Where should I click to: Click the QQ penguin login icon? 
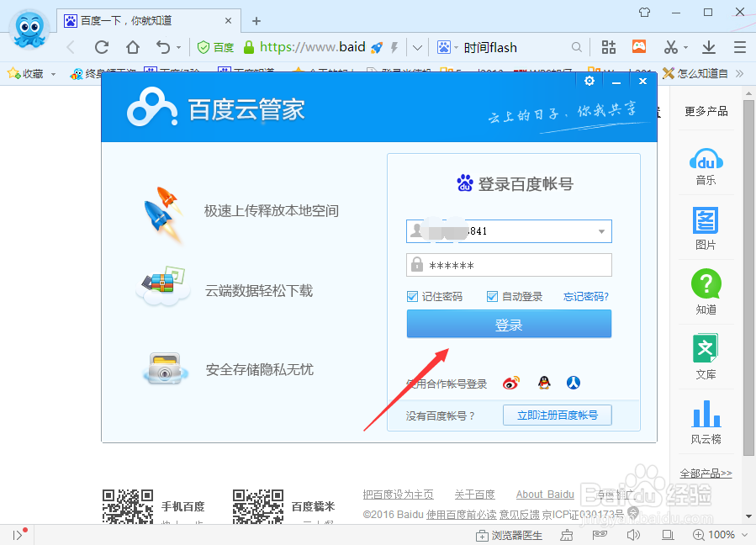tap(544, 383)
